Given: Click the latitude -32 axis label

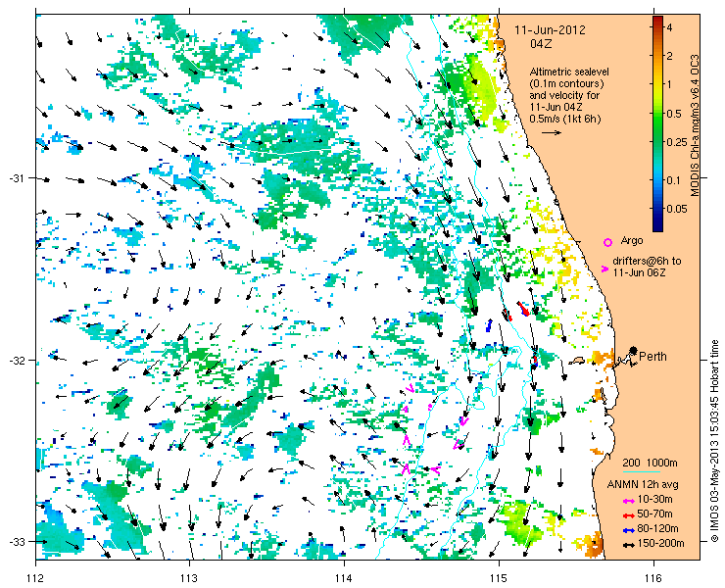Looking at the screenshot, I should tap(17, 360).
